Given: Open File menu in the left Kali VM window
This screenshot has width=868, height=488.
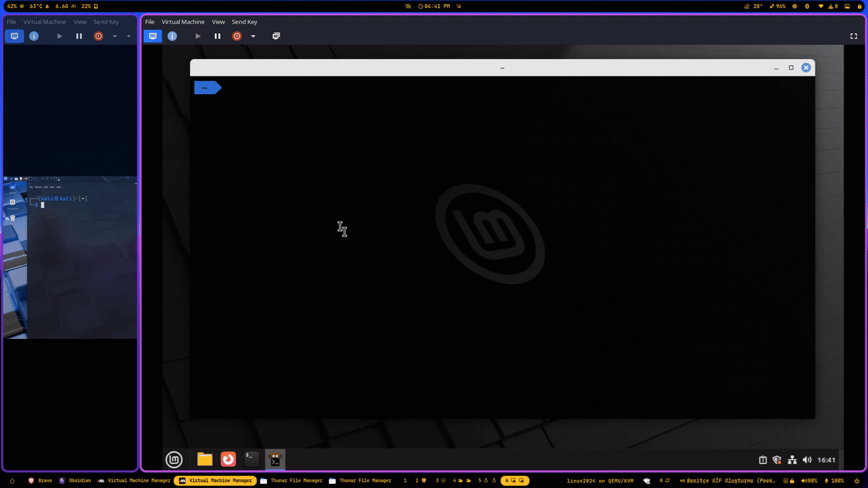Looking at the screenshot, I should coord(12,22).
